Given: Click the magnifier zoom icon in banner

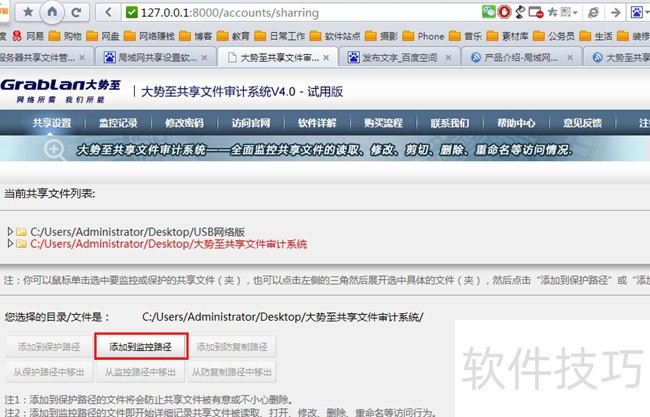Looking at the screenshot, I should click(x=54, y=149).
